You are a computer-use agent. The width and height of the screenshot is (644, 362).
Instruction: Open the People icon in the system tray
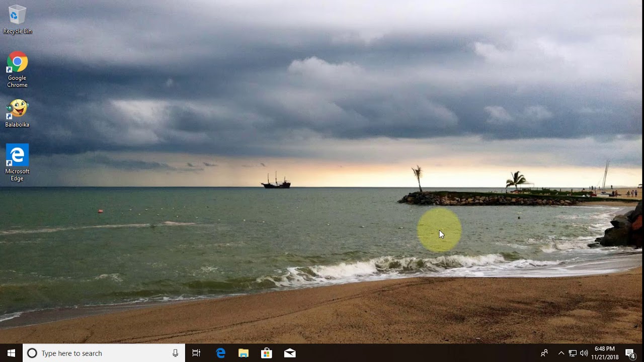pos(544,353)
